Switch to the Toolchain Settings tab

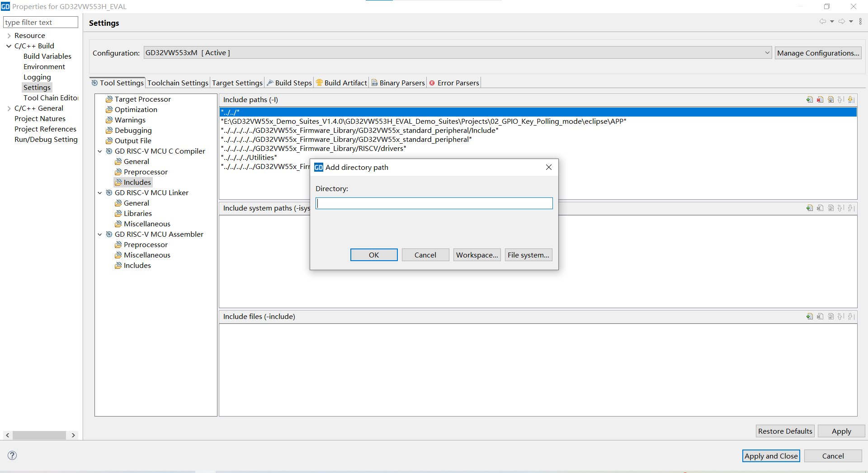point(178,83)
